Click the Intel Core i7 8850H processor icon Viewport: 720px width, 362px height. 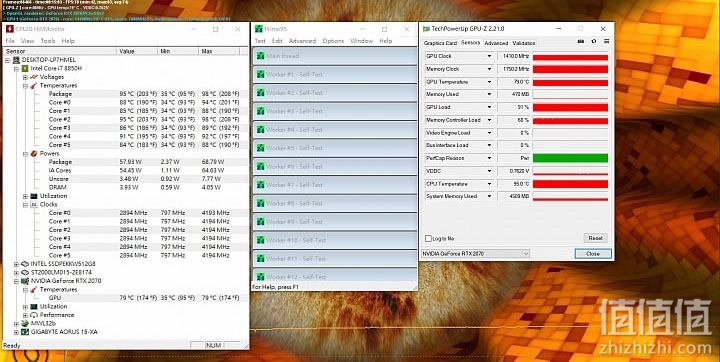[x=25, y=68]
